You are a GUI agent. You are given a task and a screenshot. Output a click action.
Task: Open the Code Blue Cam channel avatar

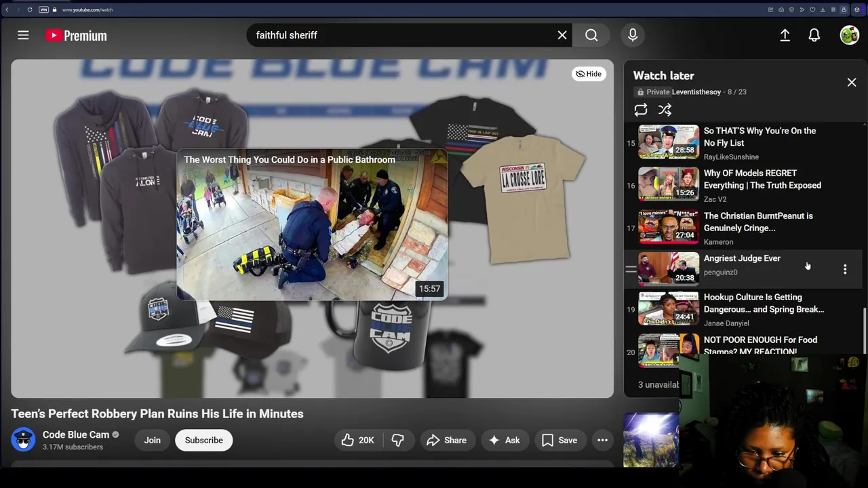pos(23,440)
